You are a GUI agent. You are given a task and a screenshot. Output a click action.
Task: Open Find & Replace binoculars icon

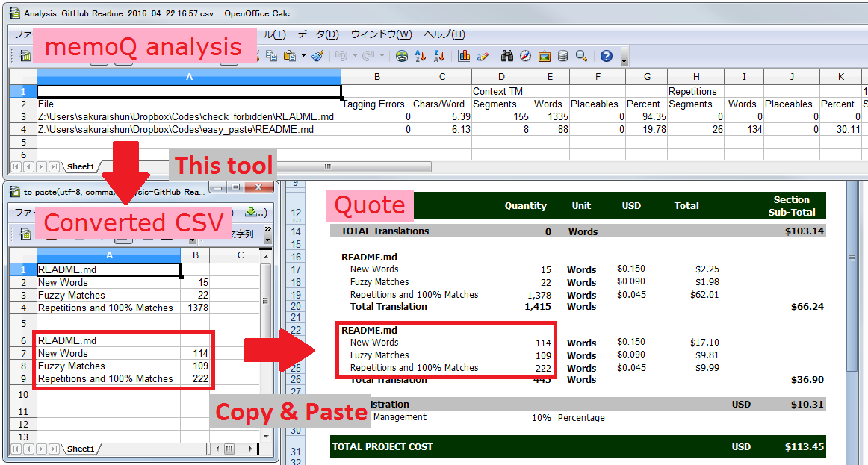click(507, 56)
